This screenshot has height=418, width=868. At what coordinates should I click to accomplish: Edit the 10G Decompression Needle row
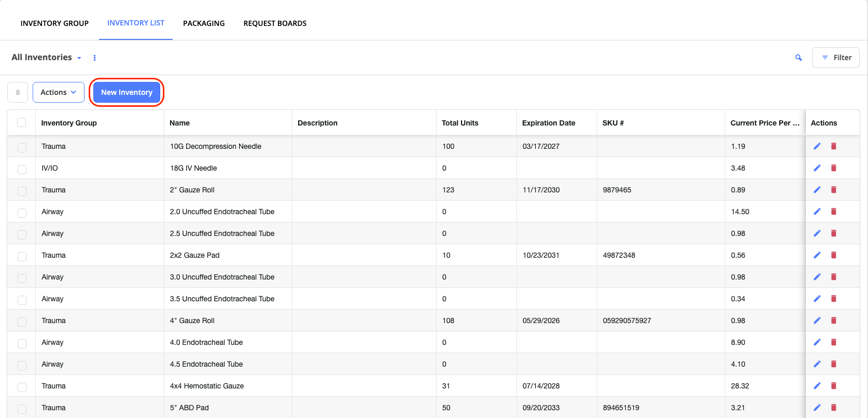click(x=817, y=146)
